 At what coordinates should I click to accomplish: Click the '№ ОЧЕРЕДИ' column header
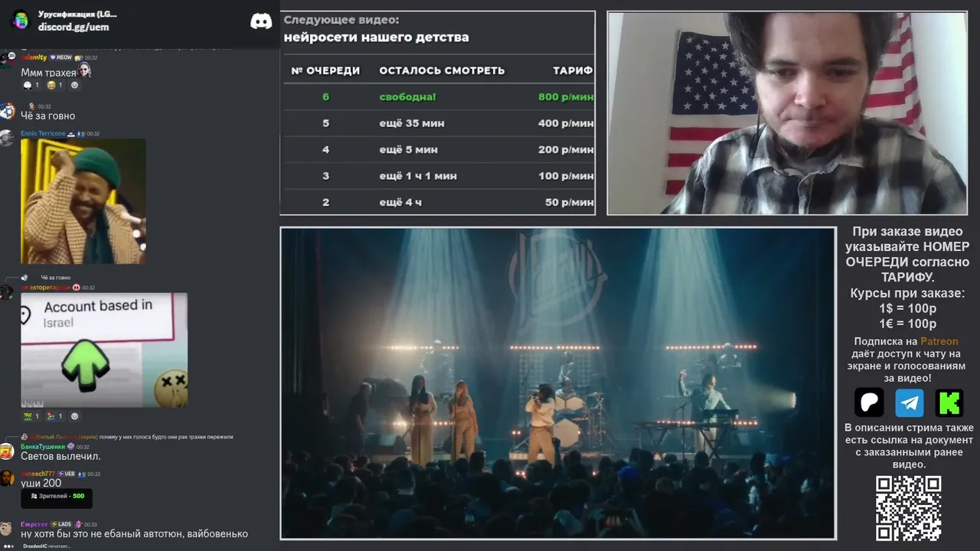(x=325, y=70)
